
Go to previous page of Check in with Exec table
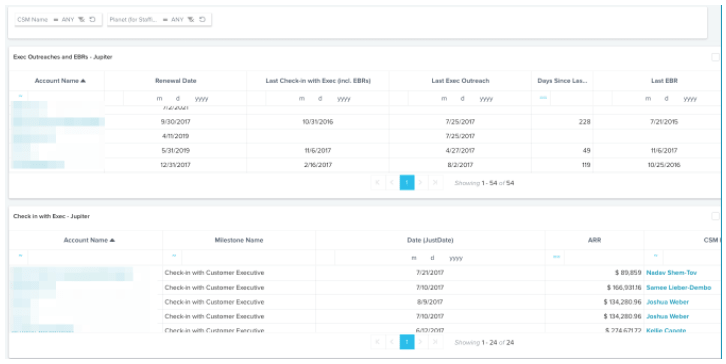click(x=392, y=342)
